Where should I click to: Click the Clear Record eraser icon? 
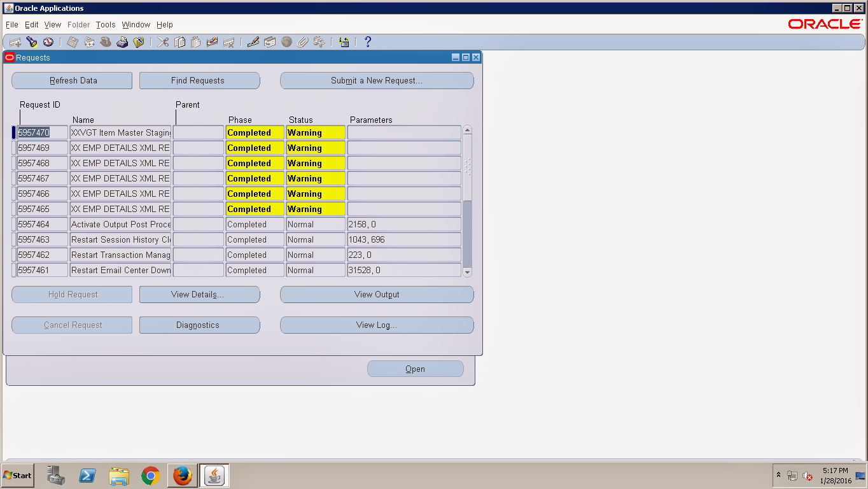coord(213,42)
